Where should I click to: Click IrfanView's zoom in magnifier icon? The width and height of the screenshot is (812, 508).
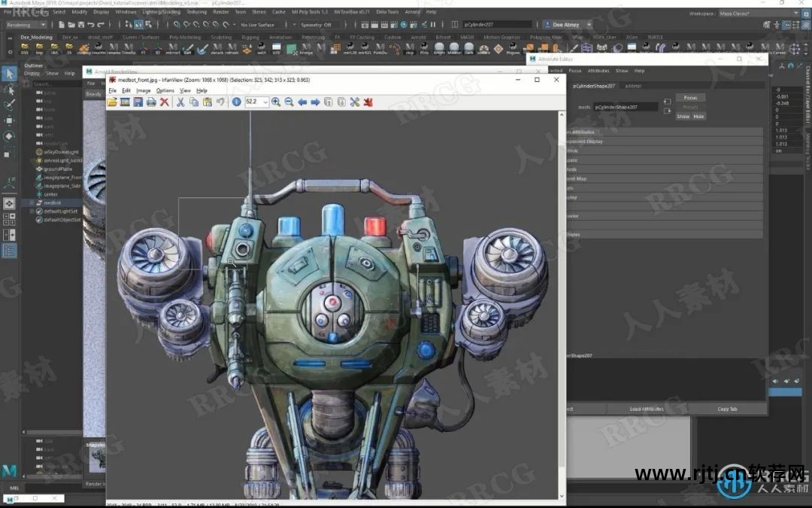(x=276, y=102)
